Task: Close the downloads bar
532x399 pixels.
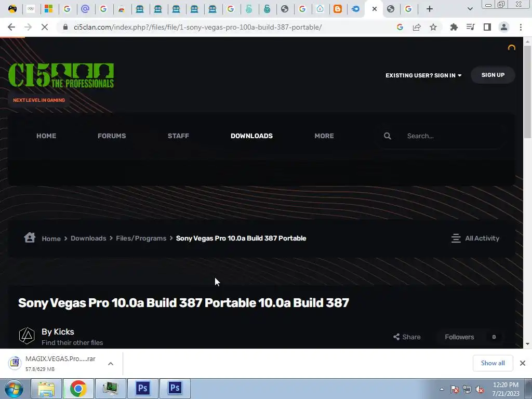Action: coord(523,363)
